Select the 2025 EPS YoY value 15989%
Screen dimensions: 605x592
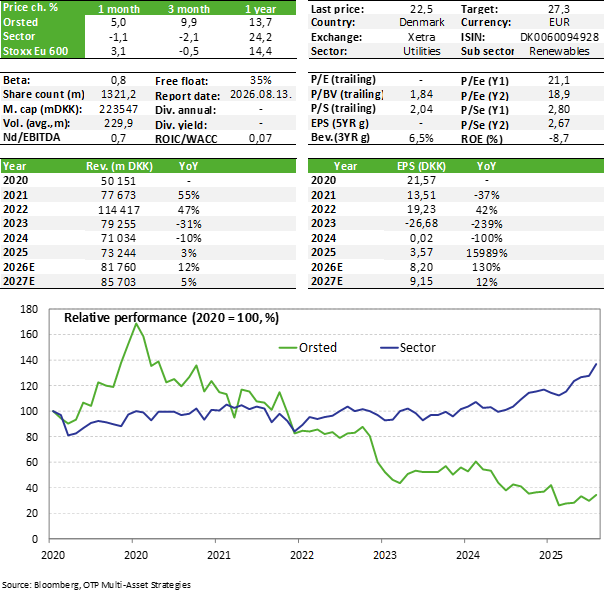pos(487,253)
